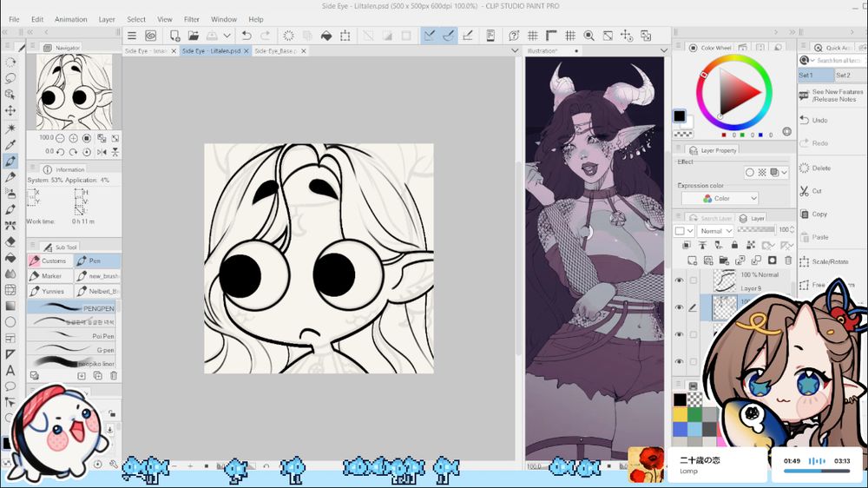868x488 pixels.
Task: Select the Move layer tool
Action: (10, 110)
